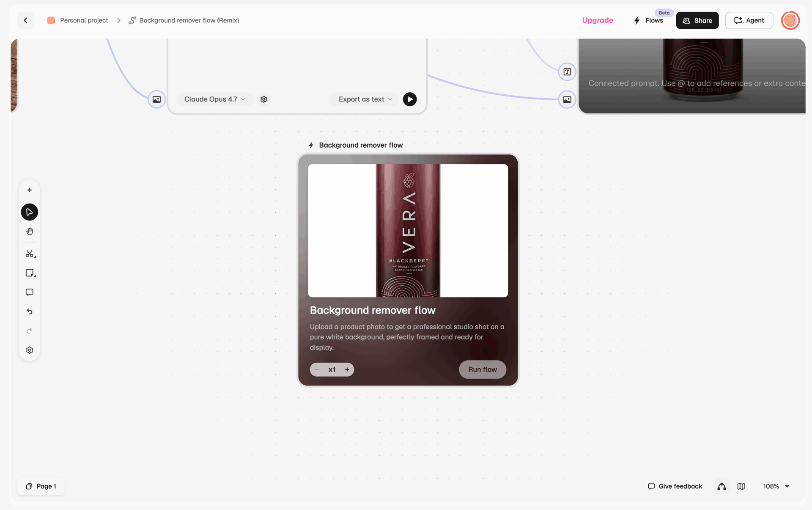The height and width of the screenshot is (510, 812).
Task: Increase the run count with plus
Action: (x=347, y=369)
